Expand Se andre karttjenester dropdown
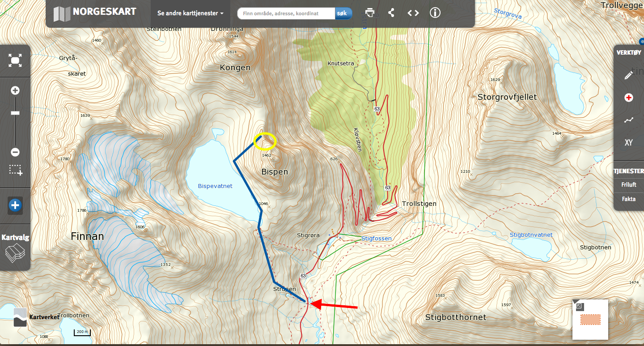 pos(191,13)
